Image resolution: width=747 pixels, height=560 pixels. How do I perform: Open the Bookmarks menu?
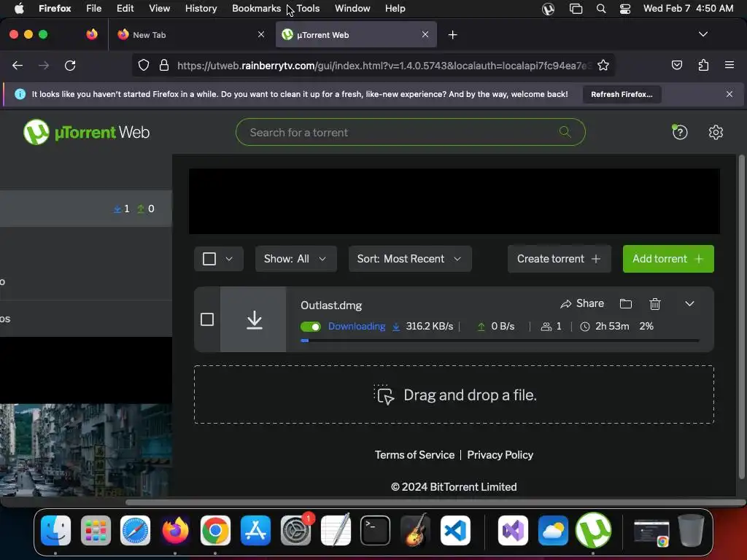[256, 9]
